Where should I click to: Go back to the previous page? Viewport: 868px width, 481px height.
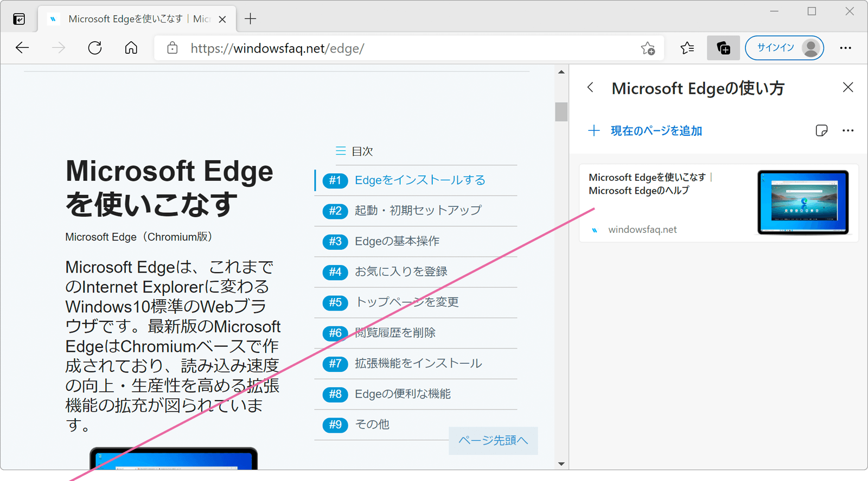point(22,48)
